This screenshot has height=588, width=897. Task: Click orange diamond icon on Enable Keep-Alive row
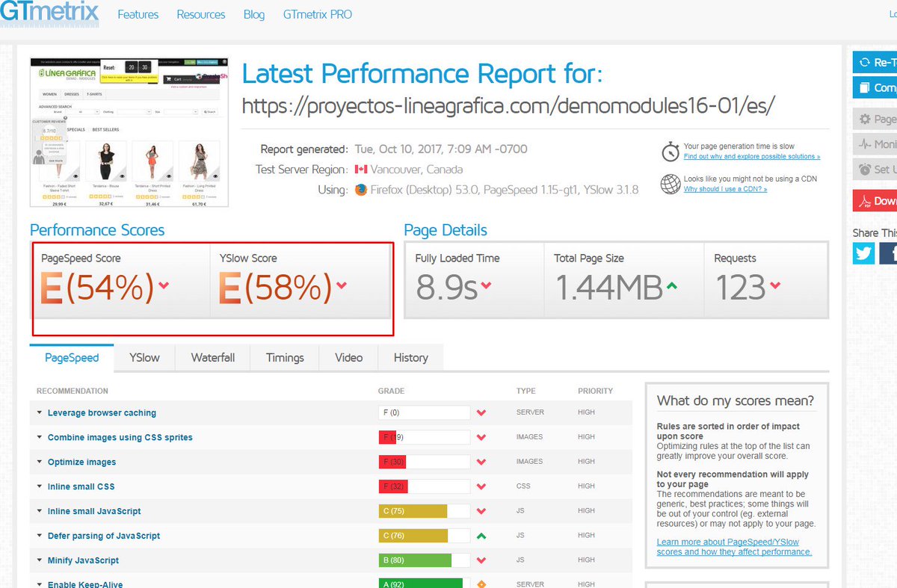481,584
